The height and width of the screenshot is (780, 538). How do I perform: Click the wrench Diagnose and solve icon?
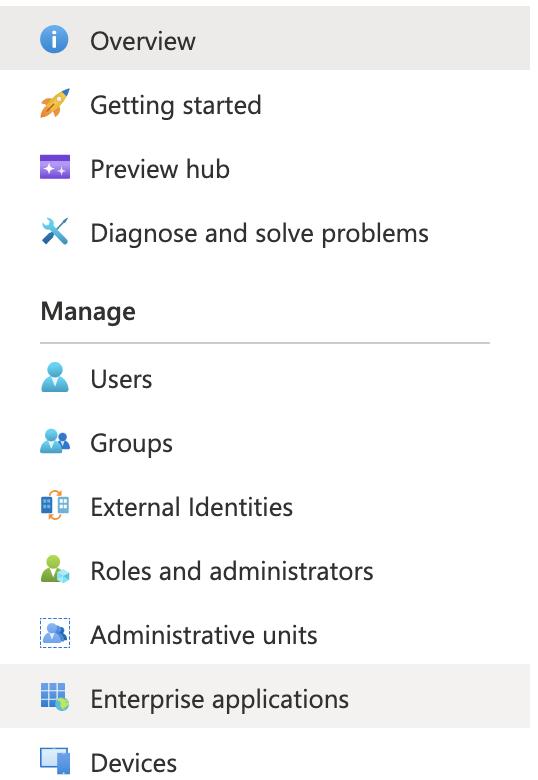[55, 231]
